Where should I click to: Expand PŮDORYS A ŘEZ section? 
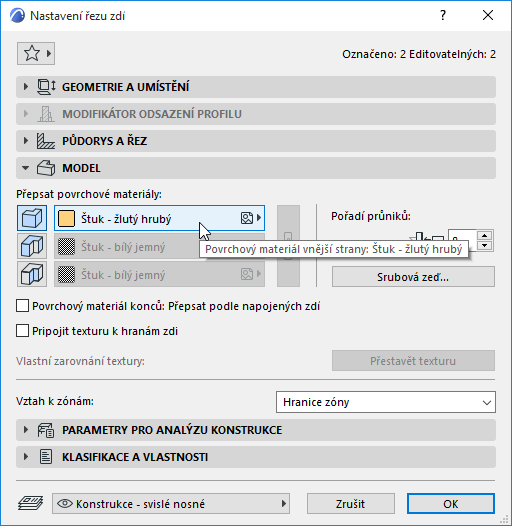[x=256, y=141]
